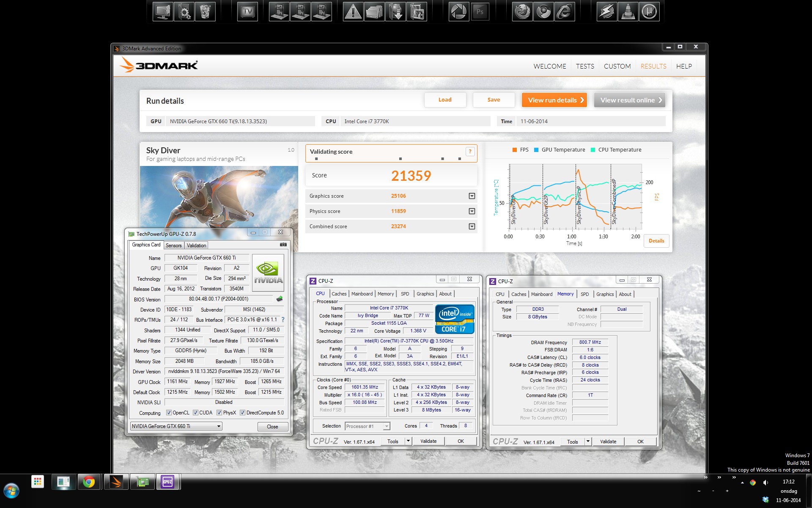The width and height of the screenshot is (812, 508).
Task: Expand the Graphics score details
Action: [472, 196]
